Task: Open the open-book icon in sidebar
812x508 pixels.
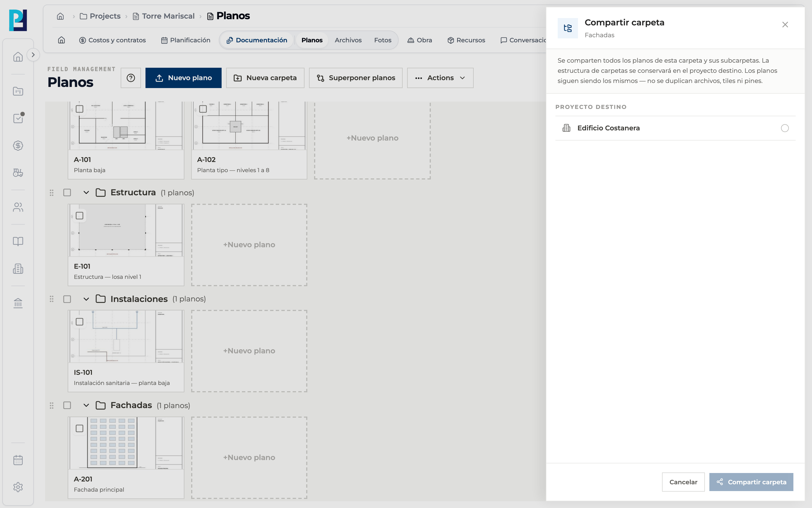Action: click(18, 241)
